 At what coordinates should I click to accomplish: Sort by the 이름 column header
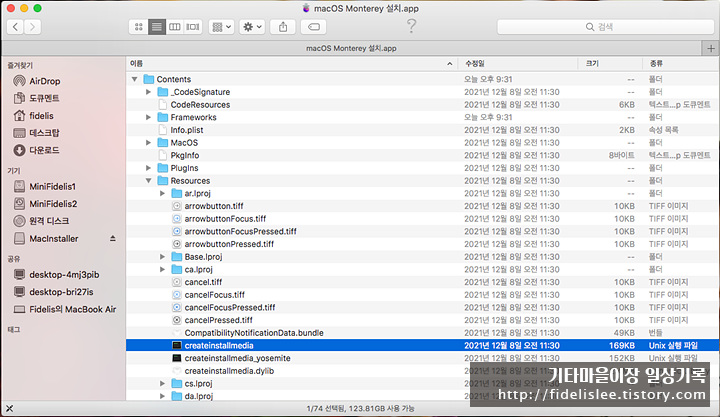point(292,63)
